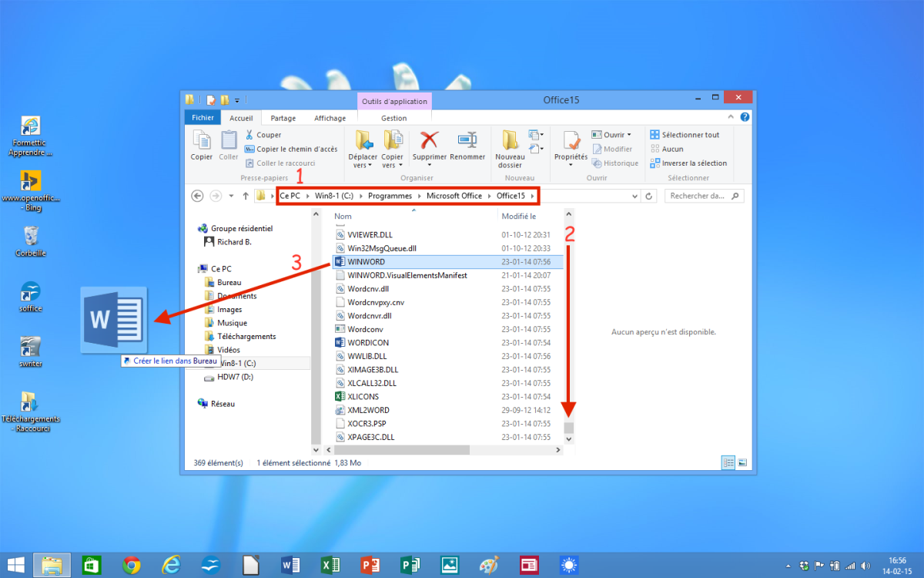Launch Excel from the taskbar
924x578 pixels.
[330, 565]
